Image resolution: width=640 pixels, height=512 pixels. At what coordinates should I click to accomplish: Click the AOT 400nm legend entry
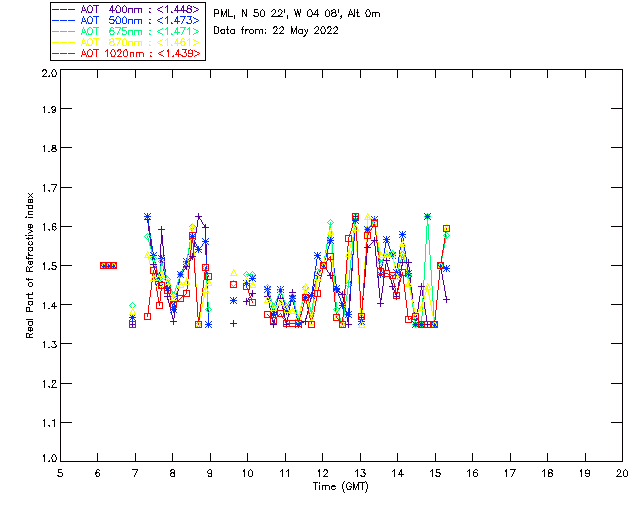(128, 9)
